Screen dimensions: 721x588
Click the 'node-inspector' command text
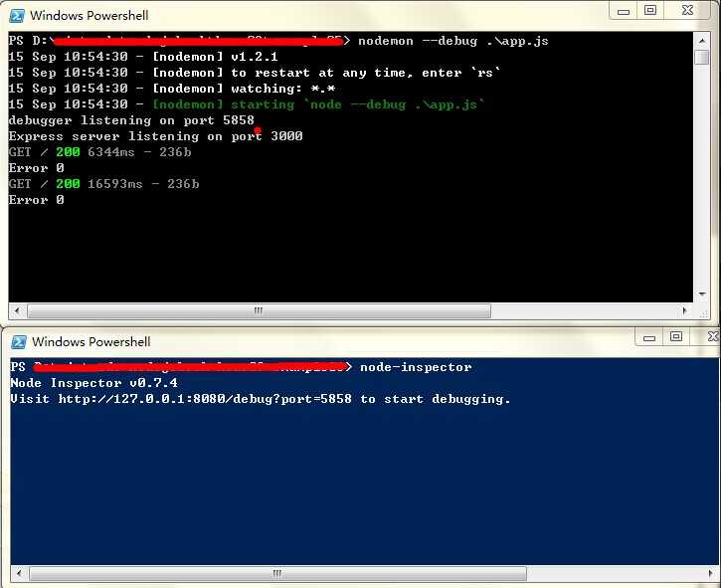[x=416, y=367]
